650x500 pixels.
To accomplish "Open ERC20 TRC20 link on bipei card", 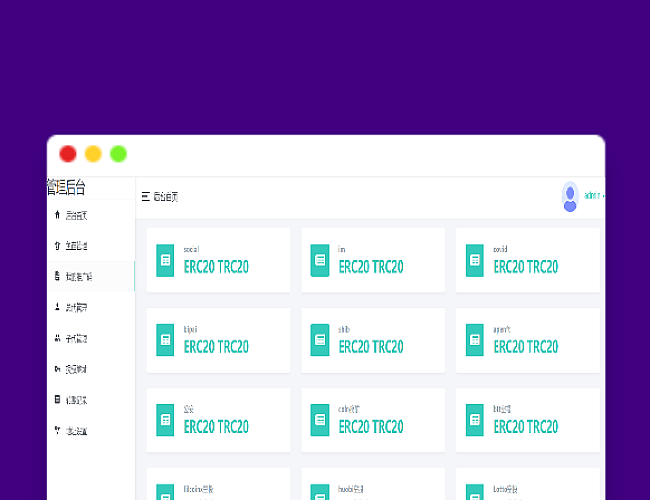I will click(x=216, y=347).
